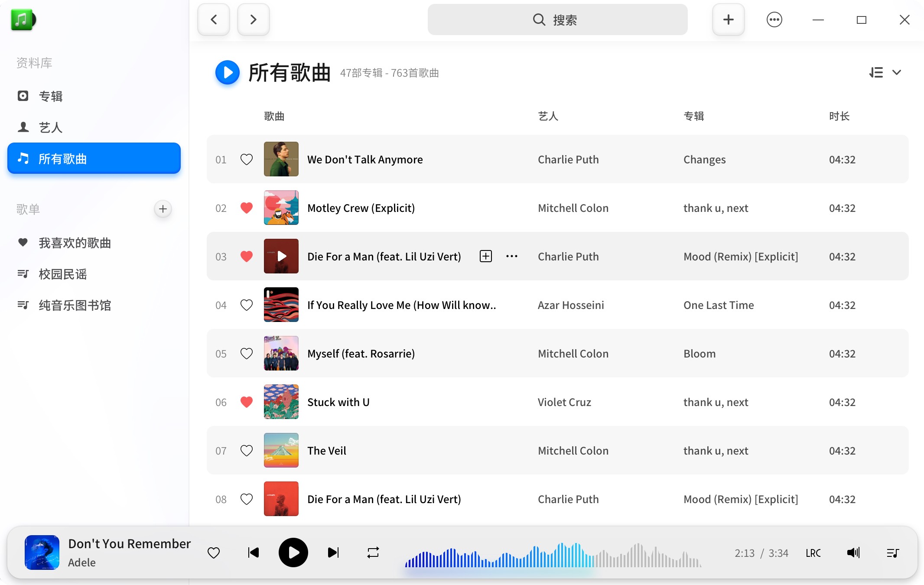Screen dimensions: 924x585
Task: Play all songs with the blue play button
Action: click(227, 72)
